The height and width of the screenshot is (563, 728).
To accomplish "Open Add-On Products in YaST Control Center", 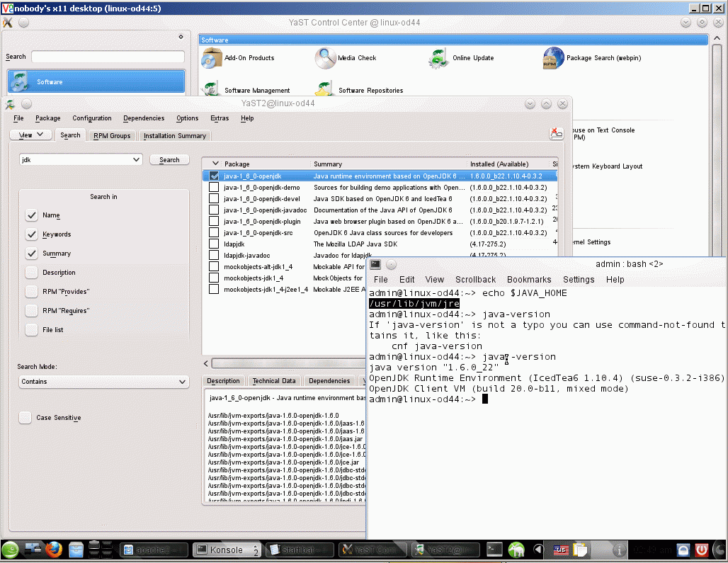I will 237,58.
